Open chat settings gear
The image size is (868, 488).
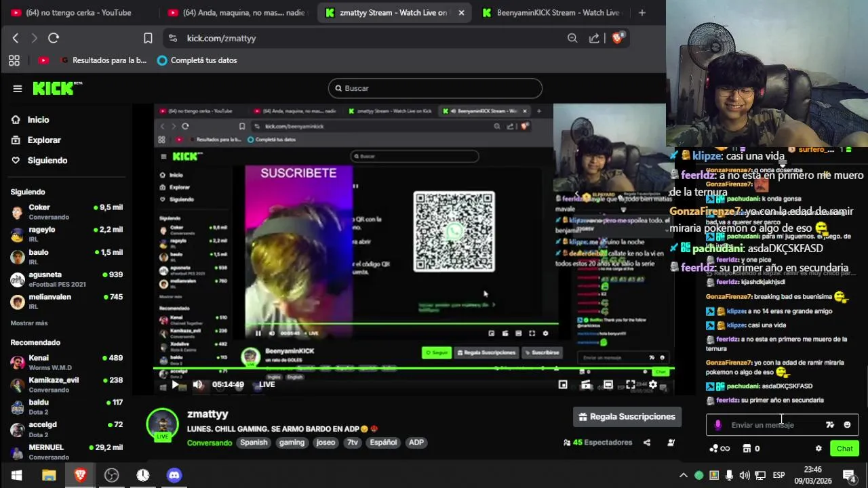818,449
